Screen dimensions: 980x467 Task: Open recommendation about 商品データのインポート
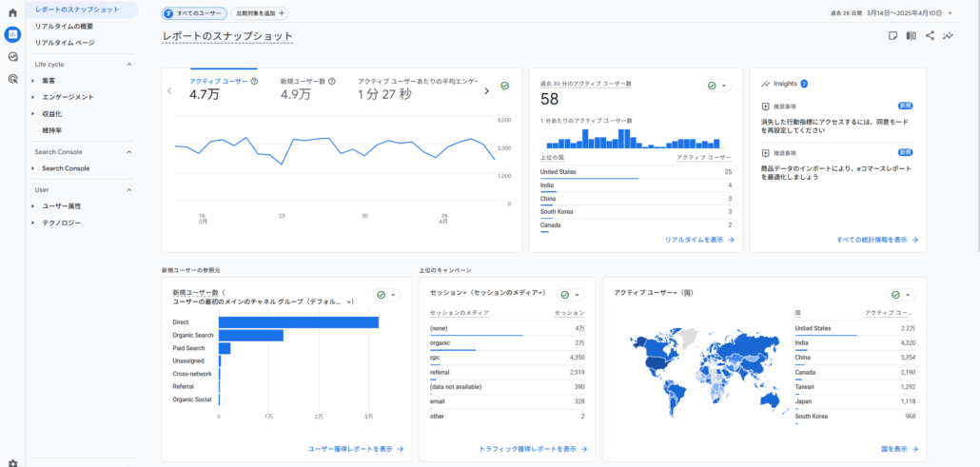835,172
